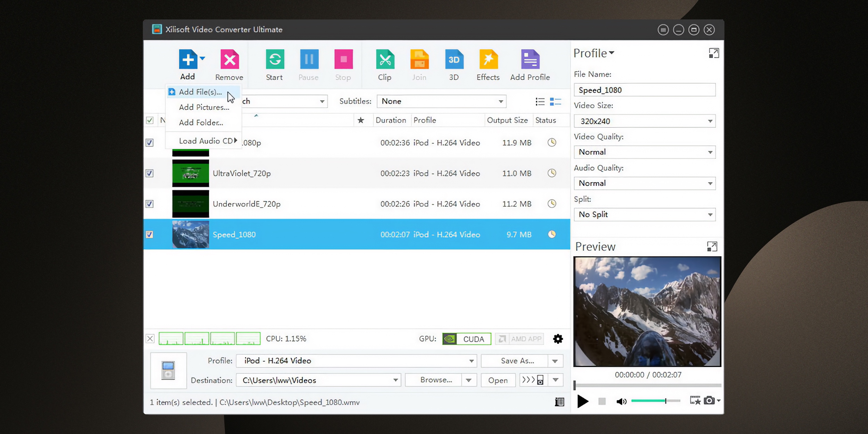The height and width of the screenshot is (434, 868).
Task: Click the Browse... button
Action: point(434,380)
